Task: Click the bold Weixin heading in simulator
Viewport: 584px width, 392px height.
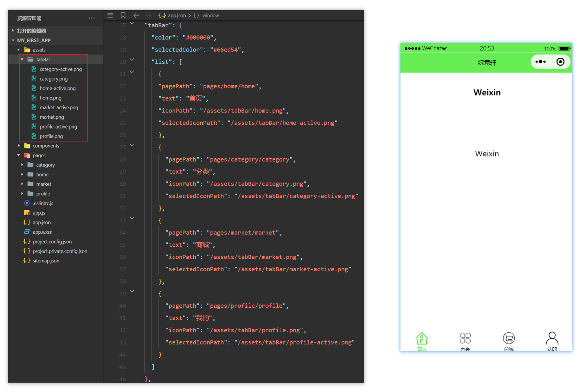Action: pos(487,93)
